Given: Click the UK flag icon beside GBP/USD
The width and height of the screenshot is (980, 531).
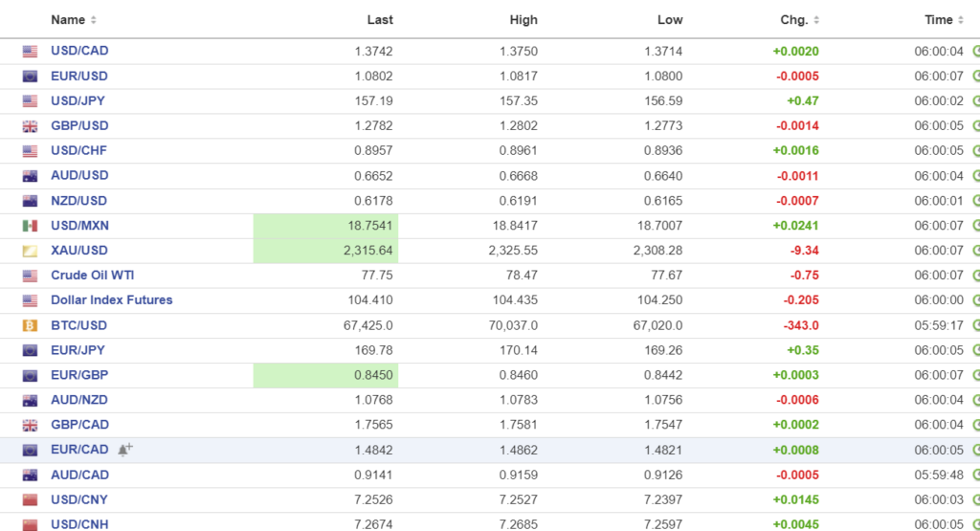Looking at the screenshot, I should pos(30,126).
